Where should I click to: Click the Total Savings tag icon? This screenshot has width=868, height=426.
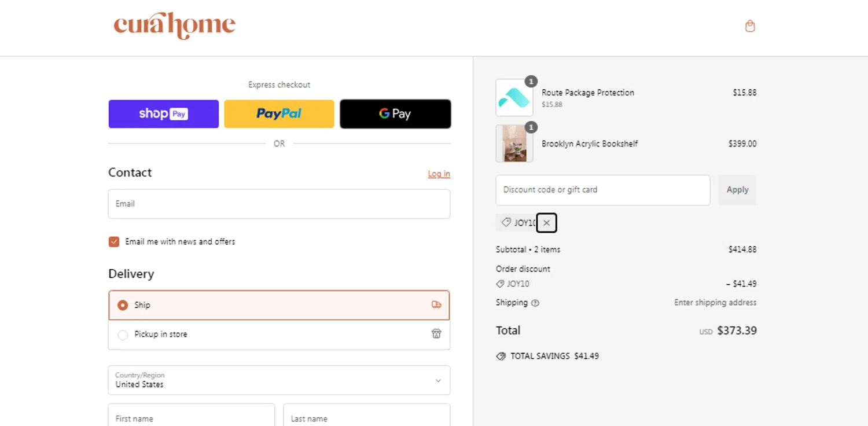501,357
